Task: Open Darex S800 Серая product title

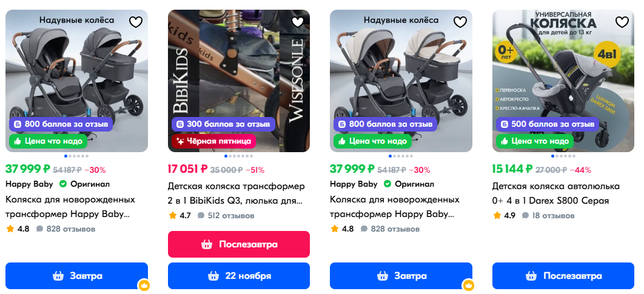Action: [x=555, y=193]
